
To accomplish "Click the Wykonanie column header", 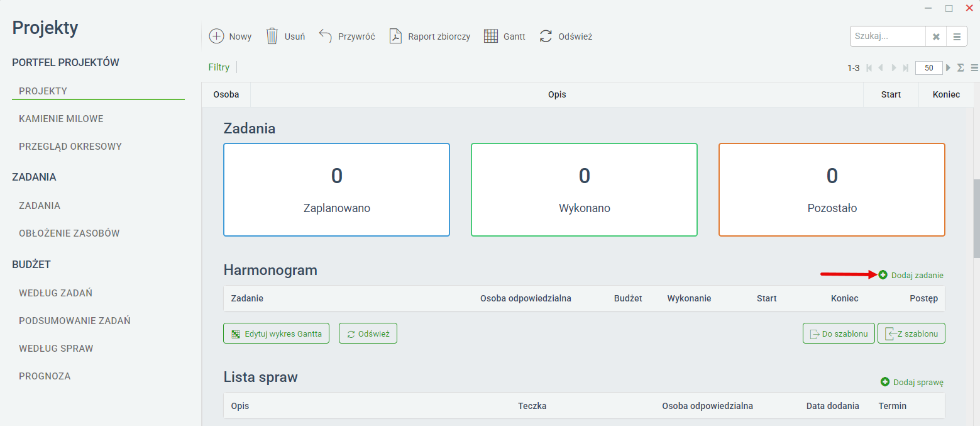I will pyautogui.click(x=689, y=298).
